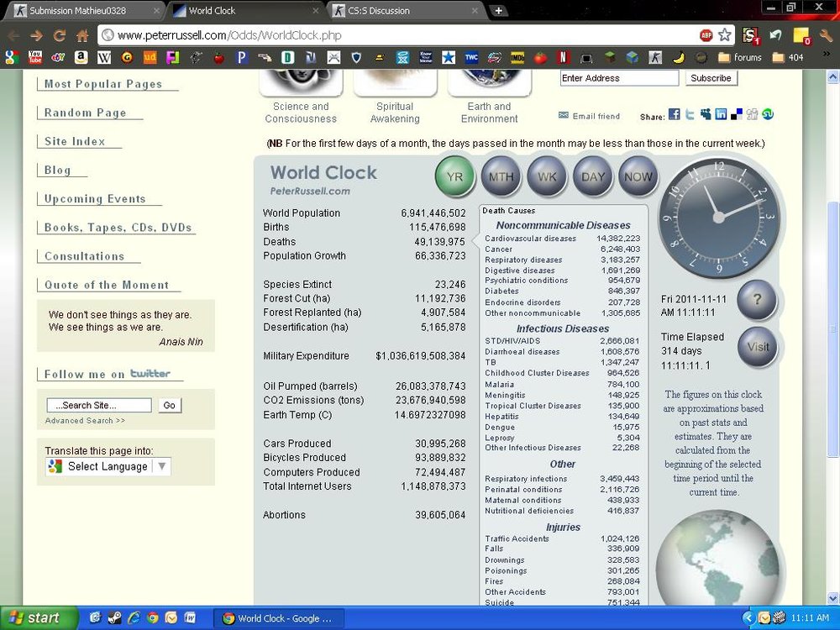840x630 pixels.
Task: Open the Netflix bookmark
Action: pos(563,57)
